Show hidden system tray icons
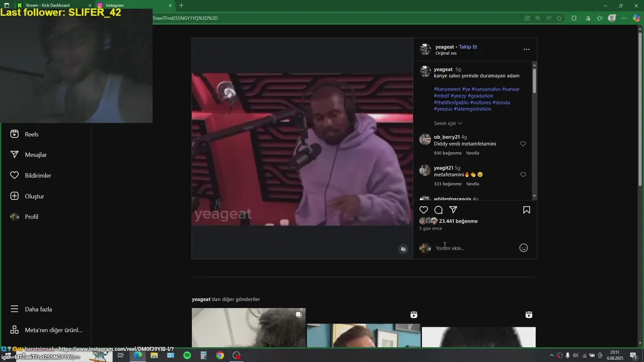 (552, 355)
